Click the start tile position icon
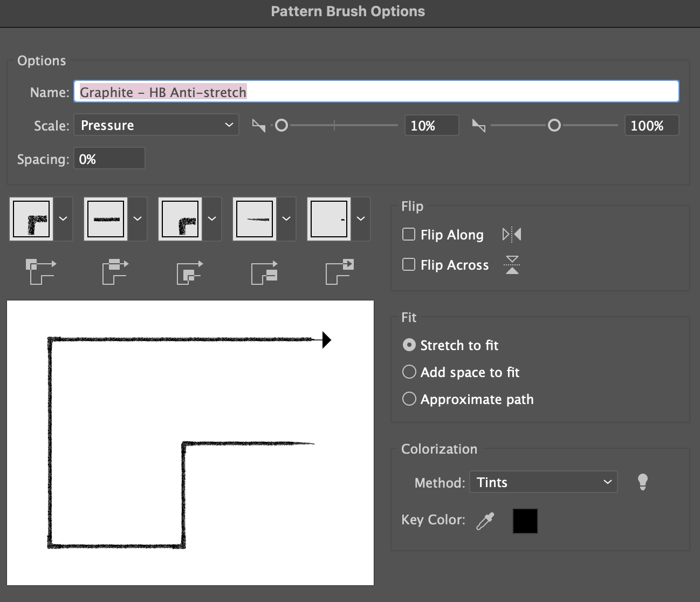This screenshot has height=602, width=700. (264, 271)
